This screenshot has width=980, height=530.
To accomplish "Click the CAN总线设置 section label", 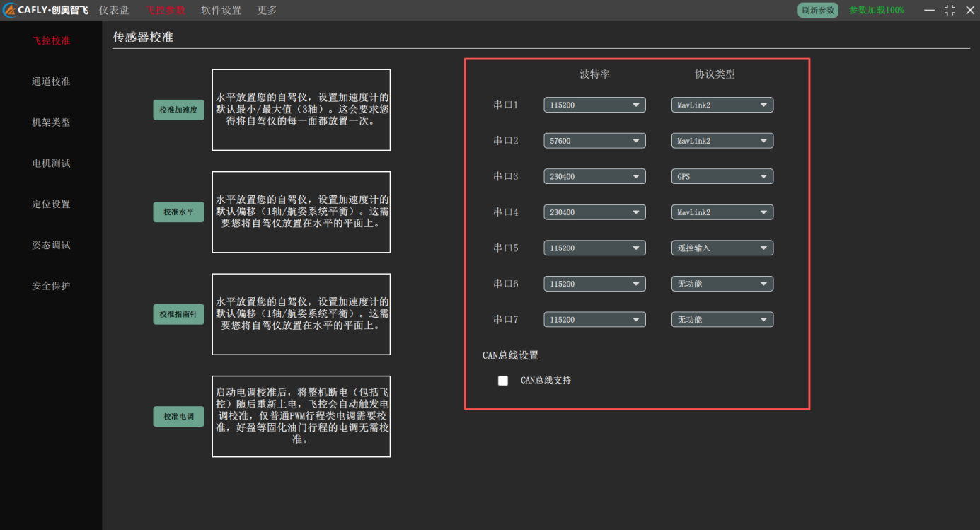I will coord(510,355).
